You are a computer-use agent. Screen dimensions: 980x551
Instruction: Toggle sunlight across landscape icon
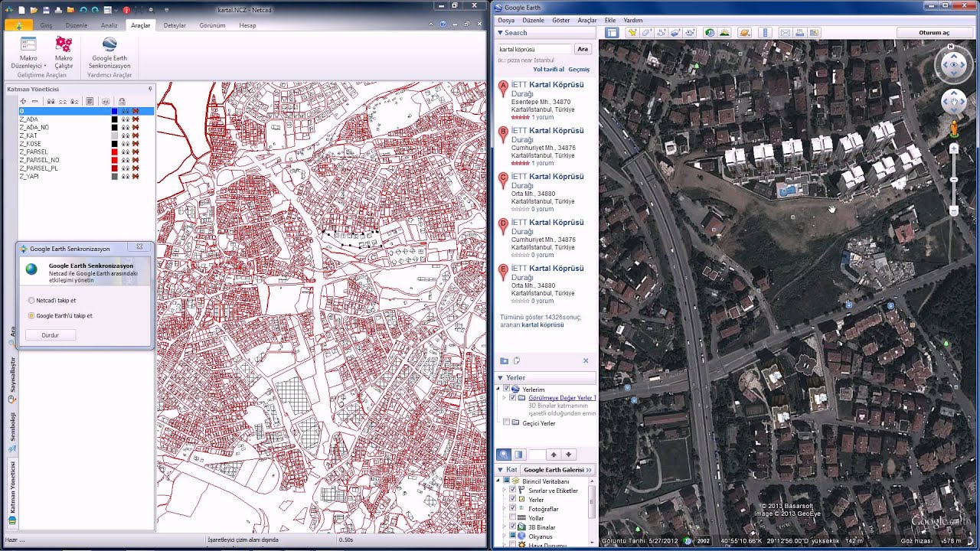(724, 33)
